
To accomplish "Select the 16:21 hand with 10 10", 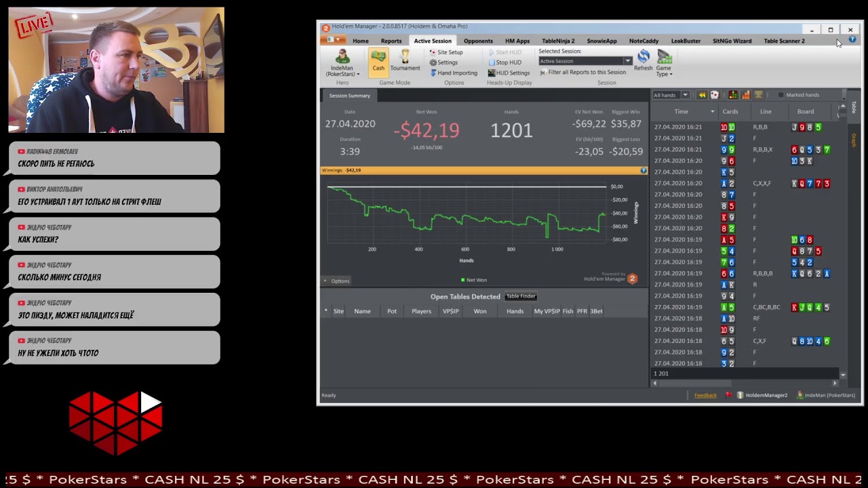I will [x=745, y=127].
